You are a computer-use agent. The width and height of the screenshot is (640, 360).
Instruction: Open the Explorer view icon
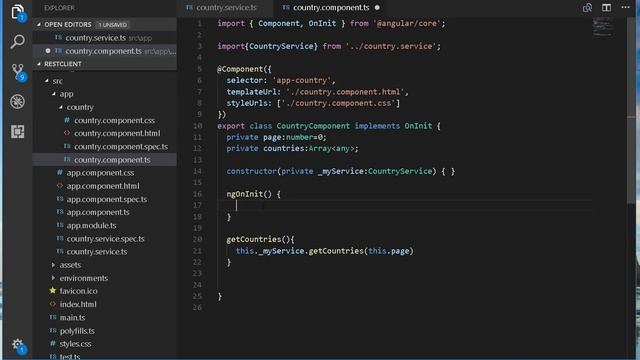point(18,12)
